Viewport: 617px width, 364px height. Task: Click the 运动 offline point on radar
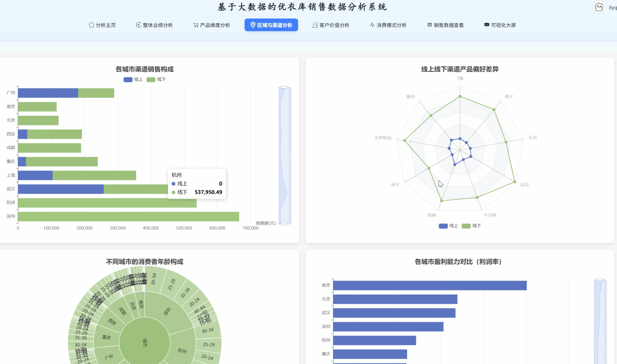point(515,182)
